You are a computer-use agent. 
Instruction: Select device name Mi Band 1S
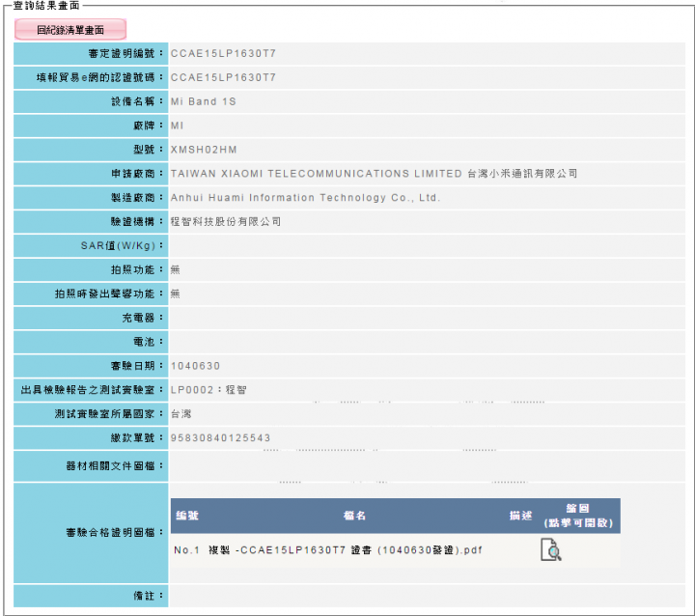(x=204, y=101)
